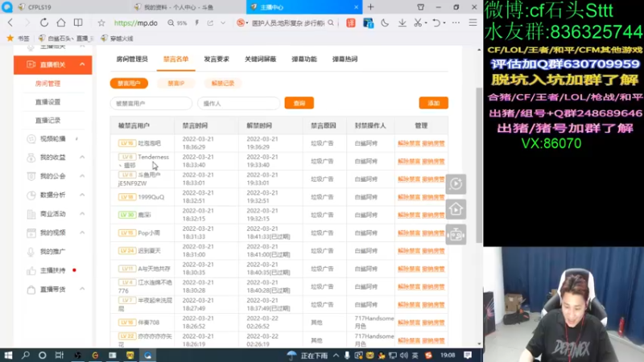Switch to the 房间管理员 tab
This screenshot has height=362, width=644.
(x=132, y=59)
